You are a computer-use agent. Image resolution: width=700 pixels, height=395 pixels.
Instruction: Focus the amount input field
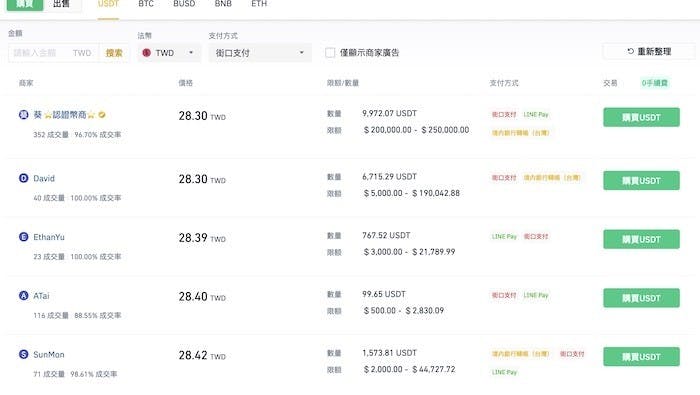coord(54,53)
